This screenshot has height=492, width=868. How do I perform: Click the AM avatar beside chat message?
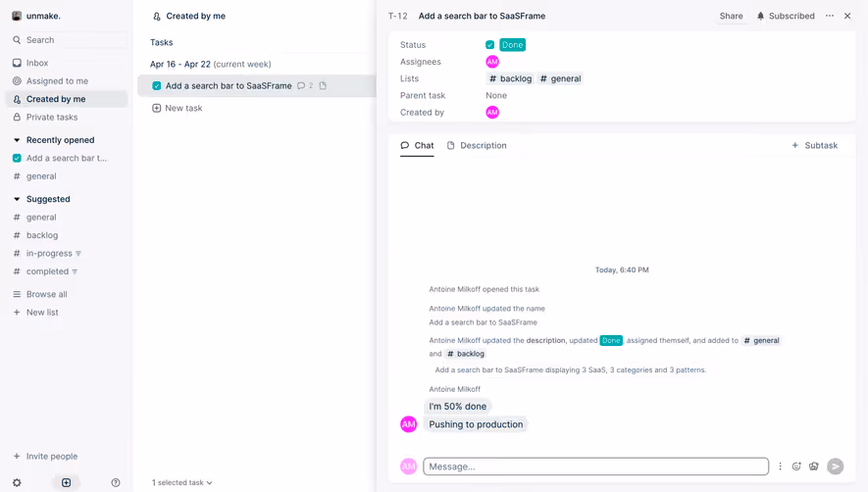tap(409, 424)
